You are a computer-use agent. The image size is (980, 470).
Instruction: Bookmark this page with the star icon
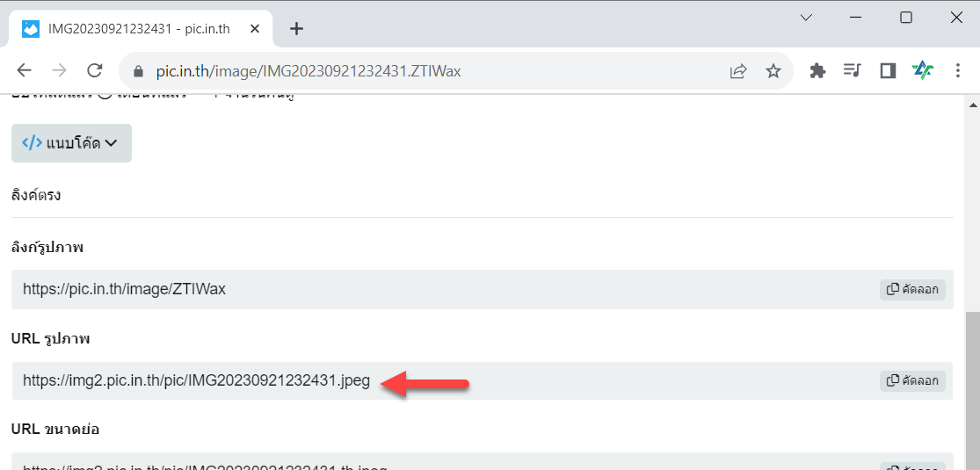(773, 71)
